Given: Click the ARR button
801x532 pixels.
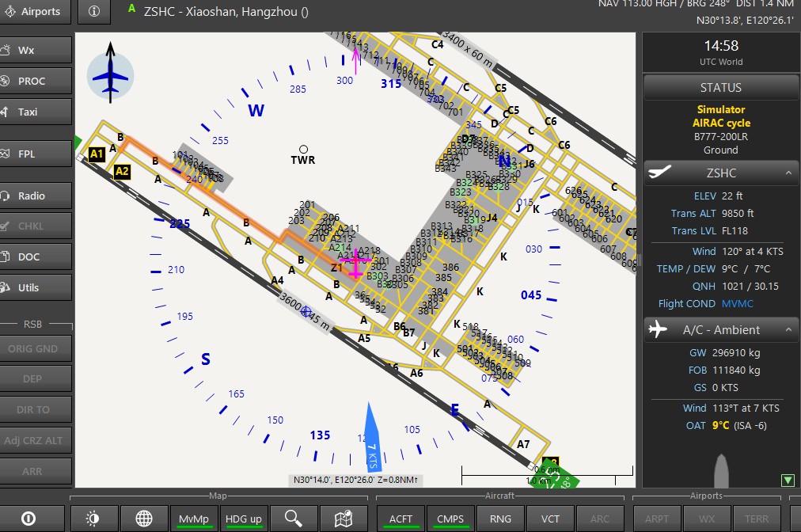Looking at the screenshot, I should (36, 471).
